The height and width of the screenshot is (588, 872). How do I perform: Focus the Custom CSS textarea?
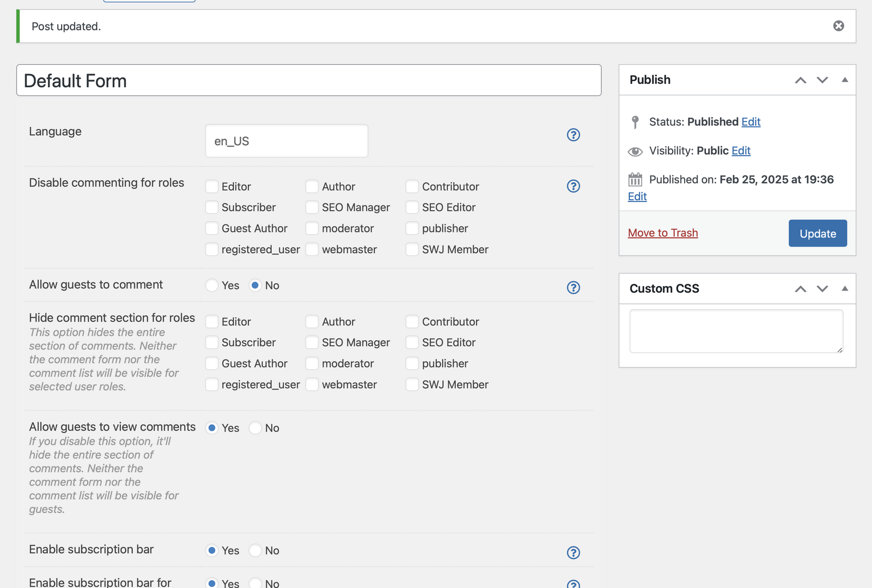pyautogui.click(x=736, y=331)
